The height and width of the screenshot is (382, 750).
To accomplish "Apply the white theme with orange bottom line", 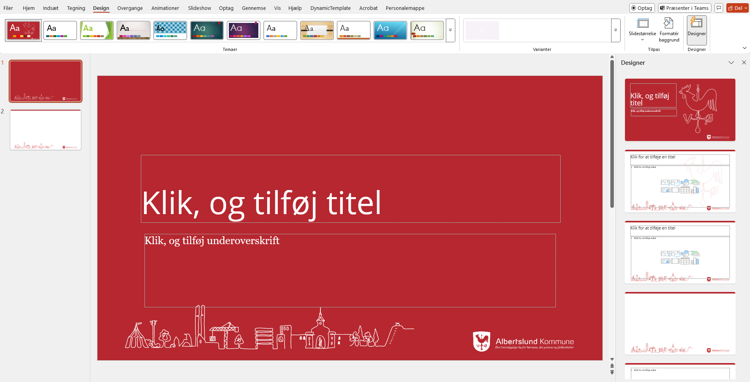I will (x=354, y=30).
